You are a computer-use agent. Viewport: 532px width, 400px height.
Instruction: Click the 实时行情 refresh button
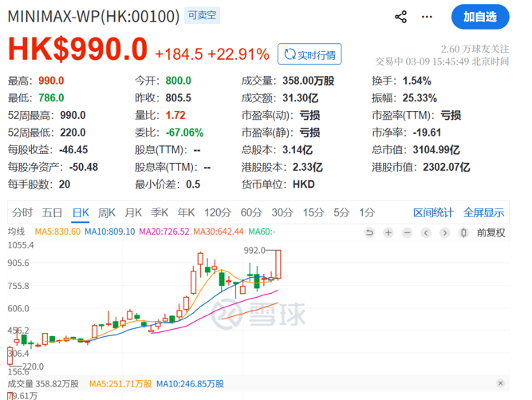pos(309,54)
